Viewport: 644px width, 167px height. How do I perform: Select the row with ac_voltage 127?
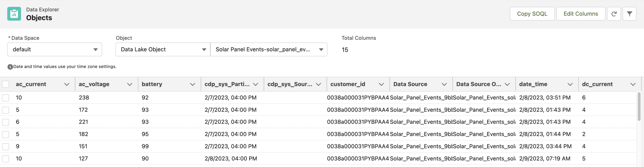pos(5,159)
